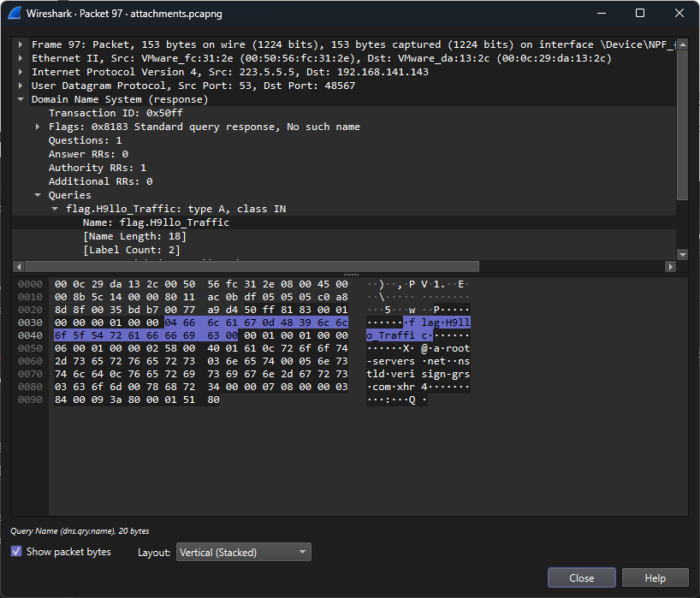Click the Help button
Image resolution: width=700 pixels, height=598 pixels.
click(655, 578)
